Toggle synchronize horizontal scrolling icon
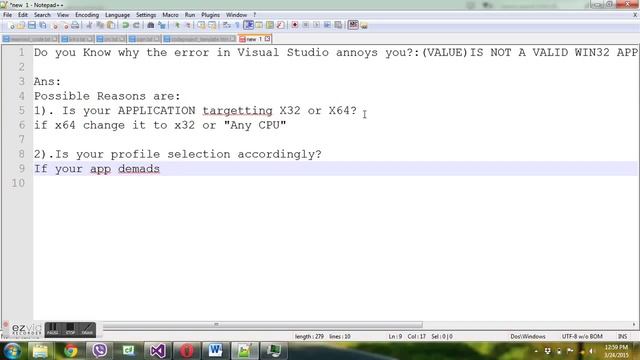Image resolution: width=640 pixels, height=360 pixels. (212, 25)
